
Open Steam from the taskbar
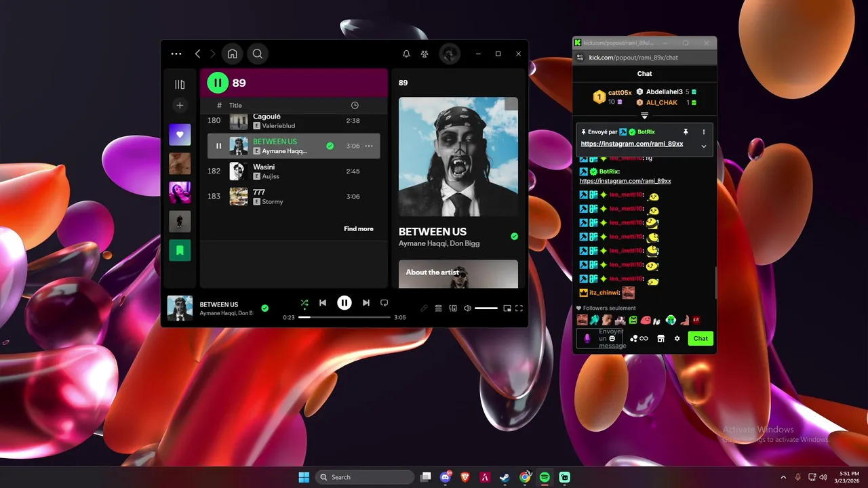point(505,477)
